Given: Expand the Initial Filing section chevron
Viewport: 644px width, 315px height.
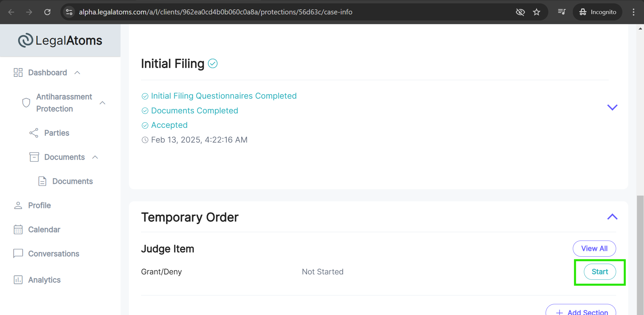Looking at the screenshot, I should click(x=612, y=107).
